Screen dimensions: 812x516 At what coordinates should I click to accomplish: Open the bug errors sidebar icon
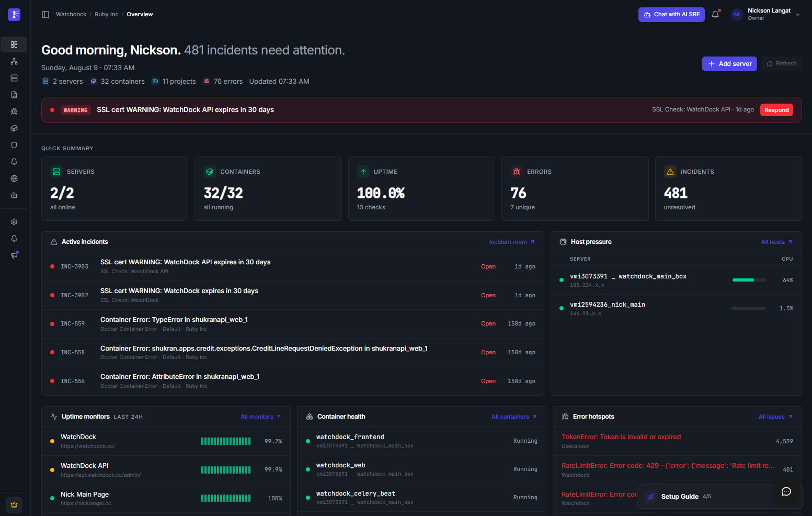[14, 111]
